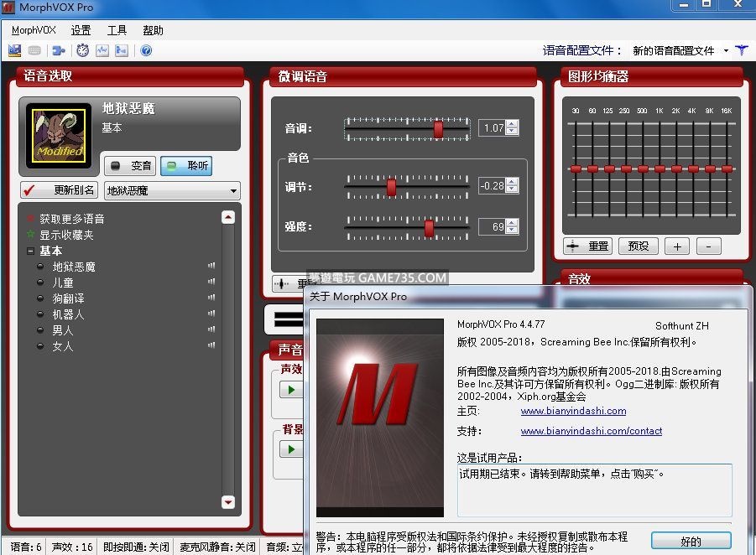Open the www.bianyindashi.com homepage link

tap(573, 411)
